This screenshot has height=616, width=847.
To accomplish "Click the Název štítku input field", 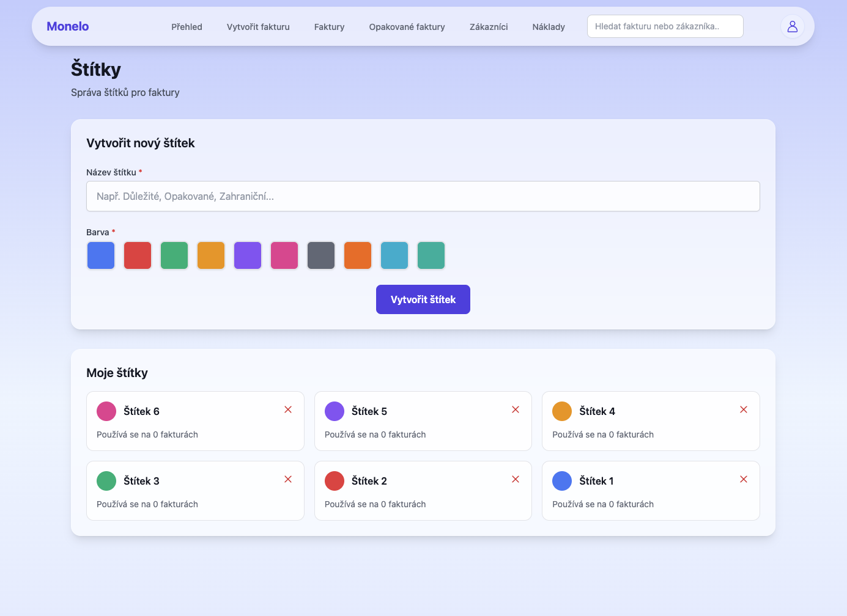I will (423, 196).
